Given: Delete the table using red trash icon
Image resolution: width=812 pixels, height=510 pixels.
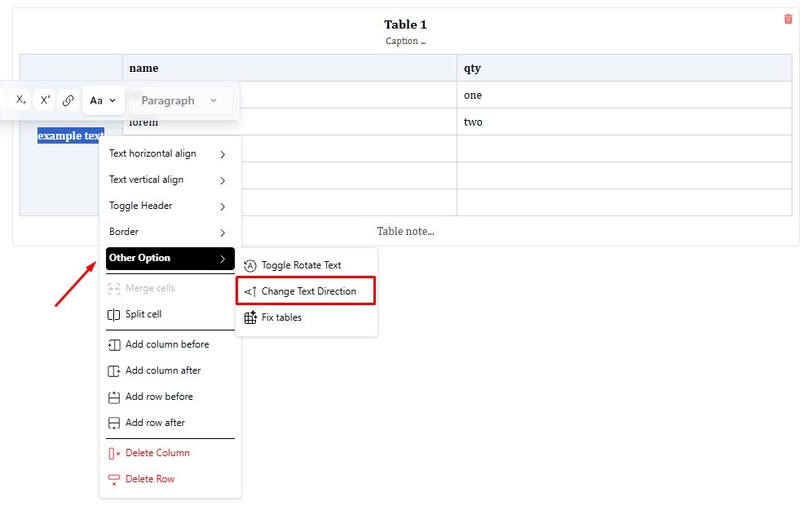Looking at the screenshot, I should click(788, 19).
